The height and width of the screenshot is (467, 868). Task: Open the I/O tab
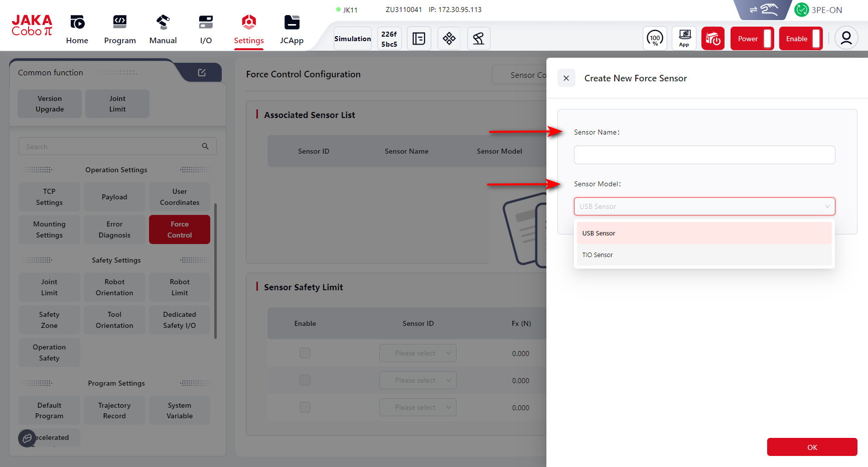206,30
